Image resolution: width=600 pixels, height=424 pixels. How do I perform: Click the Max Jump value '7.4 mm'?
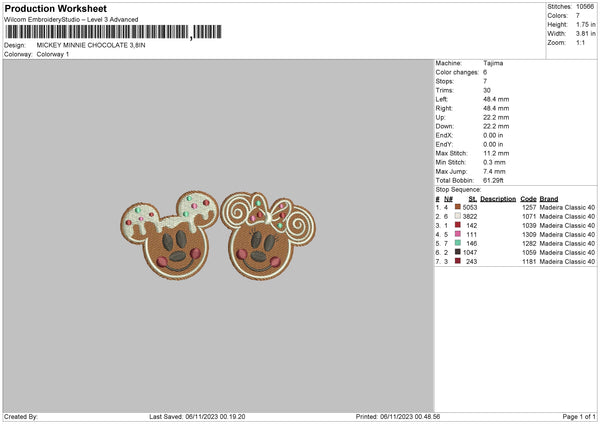(x=494, y=171)
